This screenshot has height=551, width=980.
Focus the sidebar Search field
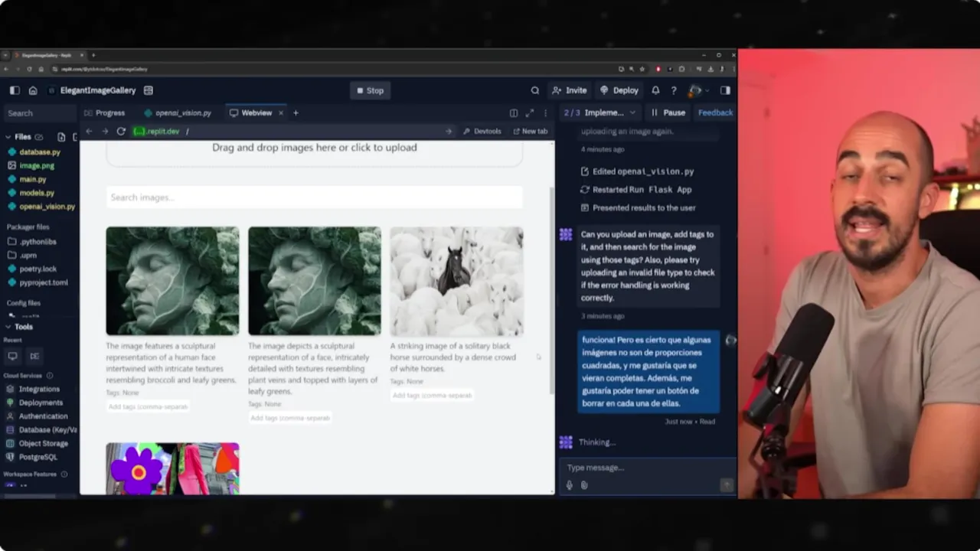(x=38, y=113)
